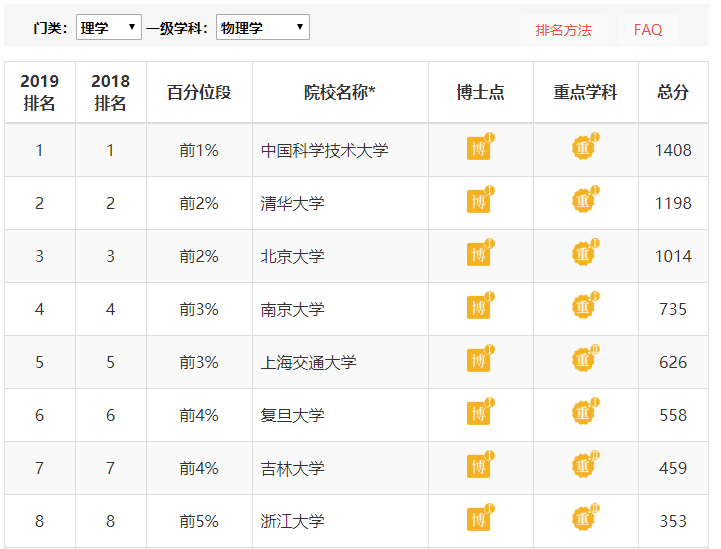
Task: Click 前4% in the 复旦大学 row
Action: pyautogui.click(x=199, y=415)
